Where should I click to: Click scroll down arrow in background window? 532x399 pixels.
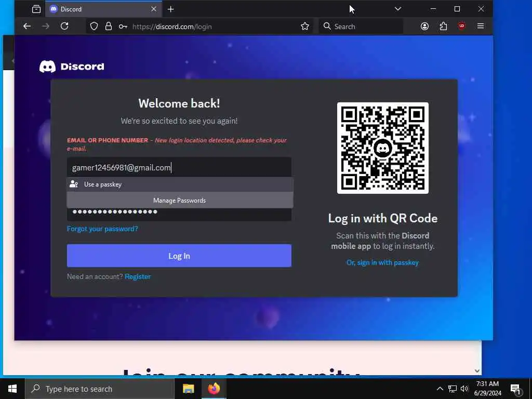click(477, 371)
